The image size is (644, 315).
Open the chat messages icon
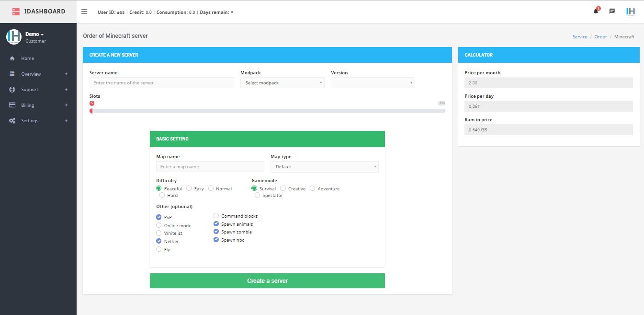(612, 11)
